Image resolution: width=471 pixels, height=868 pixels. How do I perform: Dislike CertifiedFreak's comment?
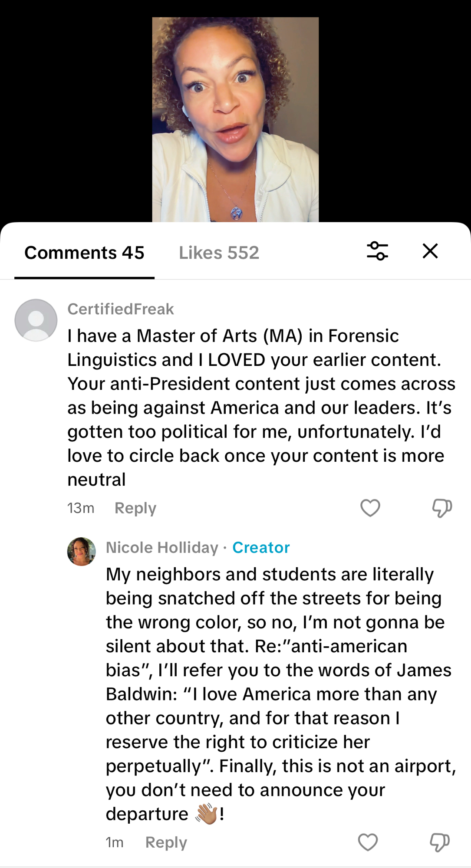pos(442,508)
